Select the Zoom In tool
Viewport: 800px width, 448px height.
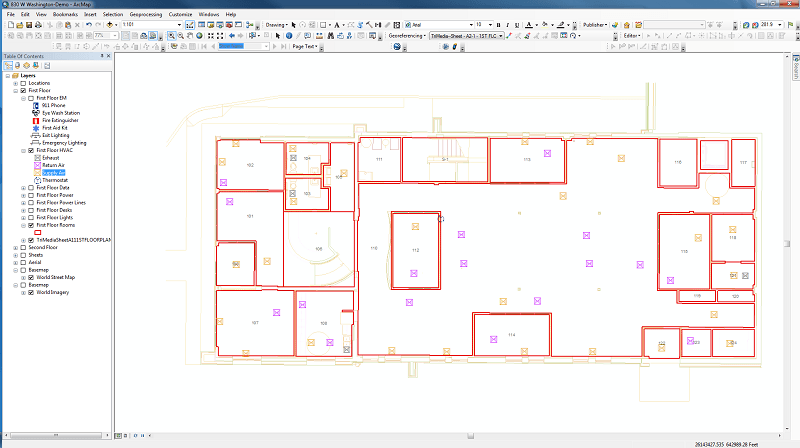tap(171, 36)
